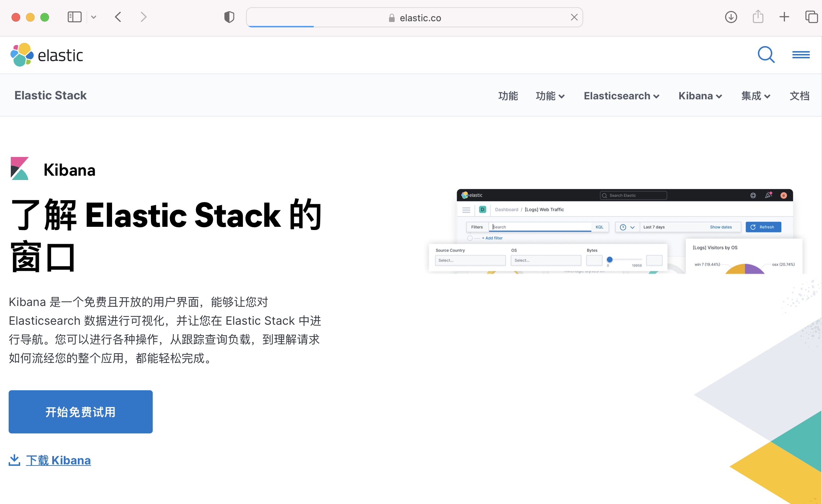The width and height of the screenshot is (822, 504).
Task: Click the Safari privacy shield icon
Action: click(x=229, y=17)
